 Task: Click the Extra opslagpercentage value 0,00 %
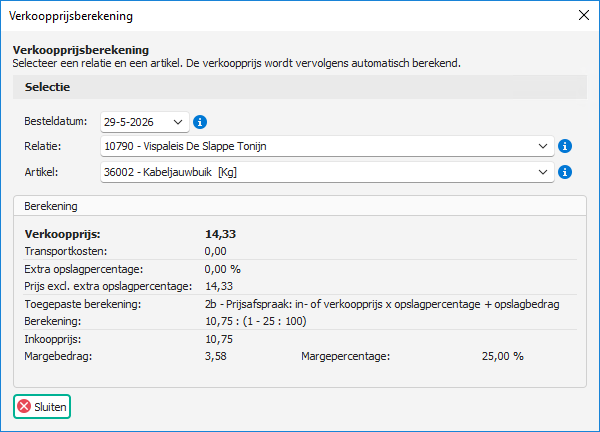222,269
